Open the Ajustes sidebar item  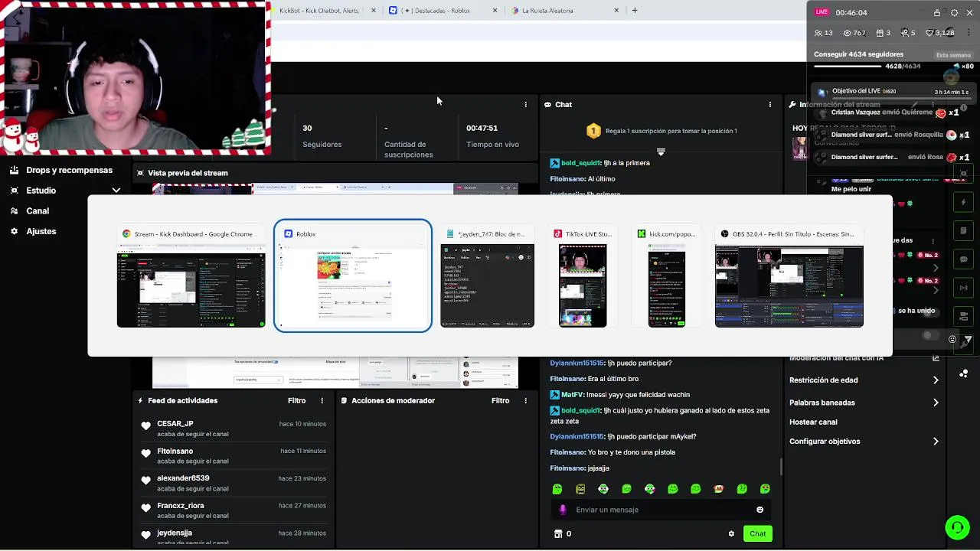33,231
